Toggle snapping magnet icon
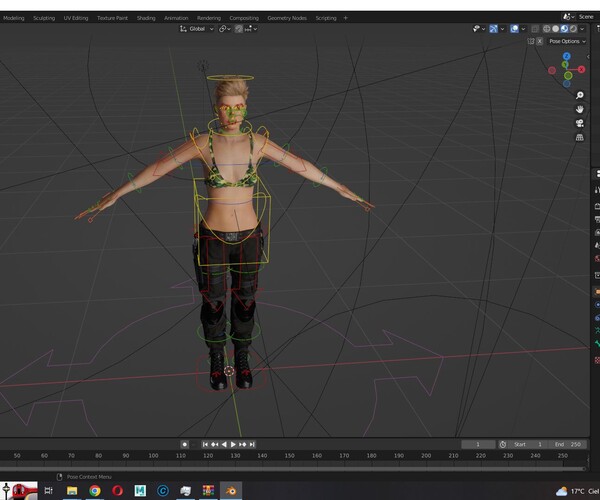Viewport: 600px width, 500px height. (x=238, y=29)
